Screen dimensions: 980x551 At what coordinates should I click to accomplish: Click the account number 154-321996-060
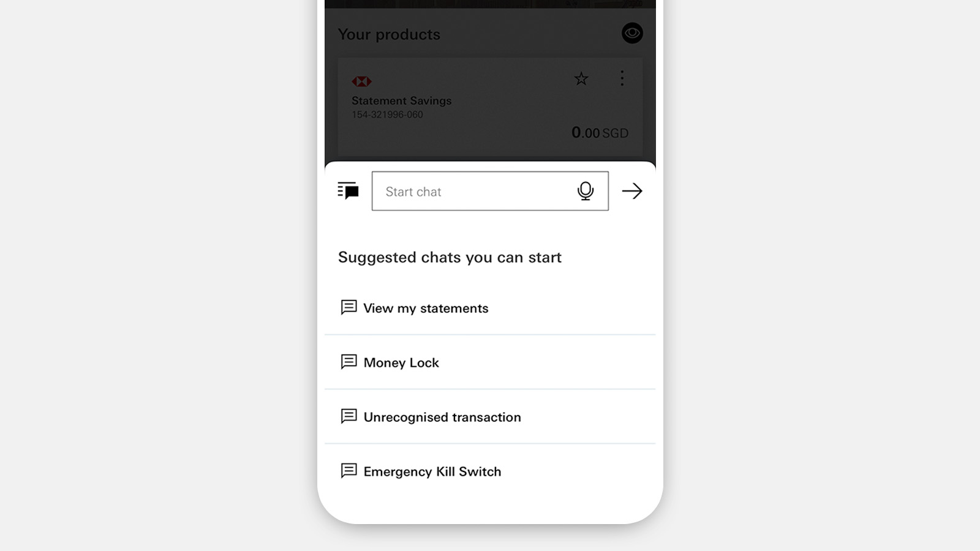[387, 114]
